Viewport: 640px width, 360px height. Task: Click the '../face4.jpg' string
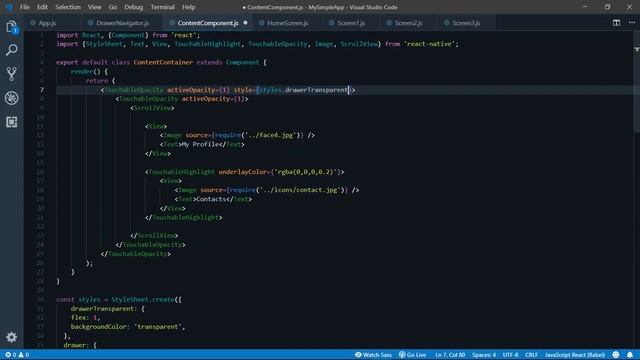pos(271,135)
